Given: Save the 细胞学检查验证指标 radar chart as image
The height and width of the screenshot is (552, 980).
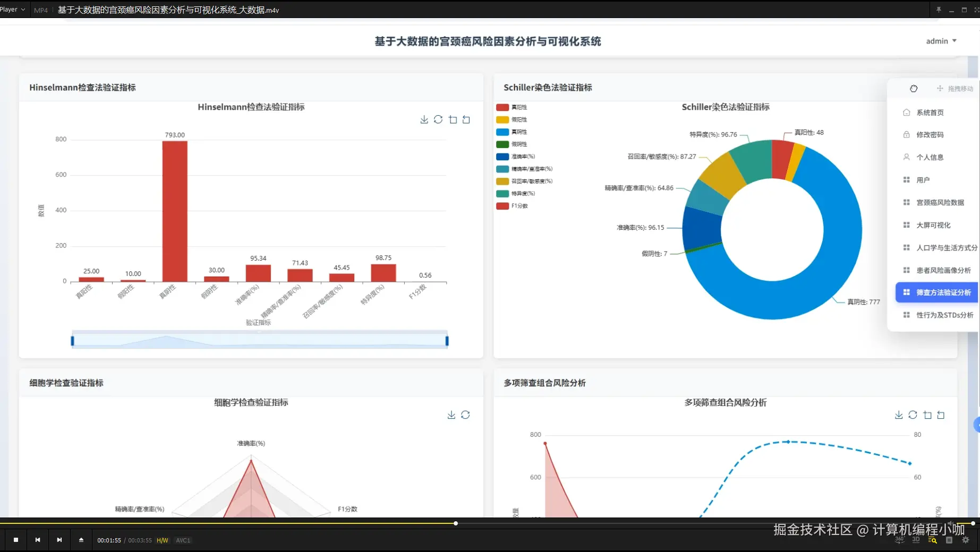Looking at the screenshot, I should 451,415.
